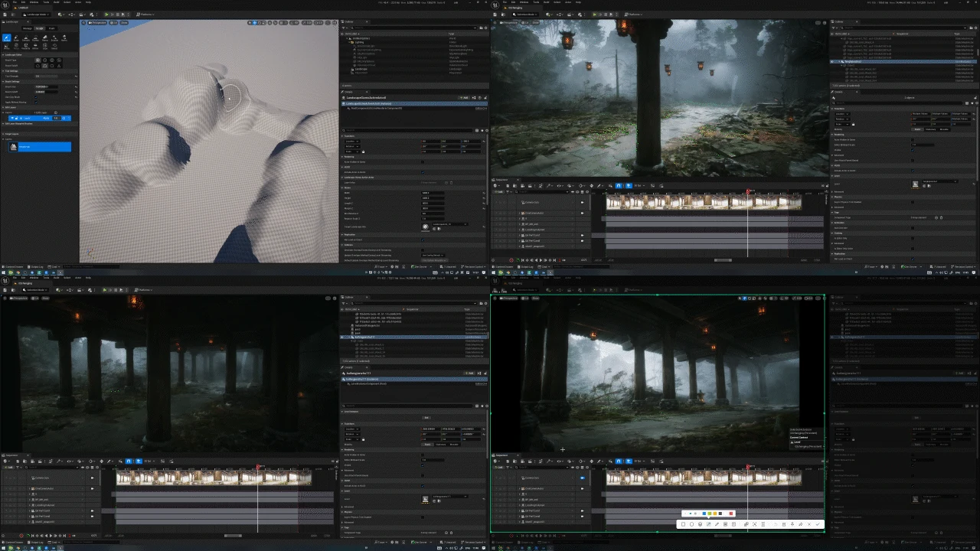The image size is (980, 551).
Task: Select the pen tool in annotation toolbar
Action: 717,524
